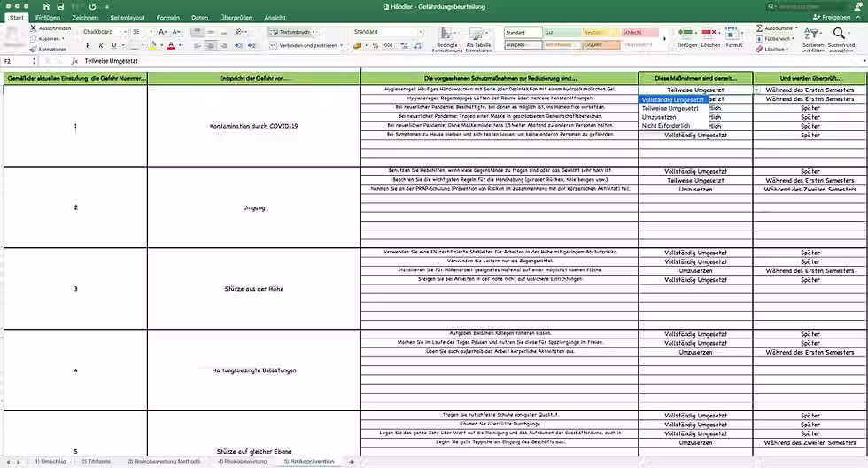
Task: Expand the Füllbereich dropdown
Action: coord(793,38)
